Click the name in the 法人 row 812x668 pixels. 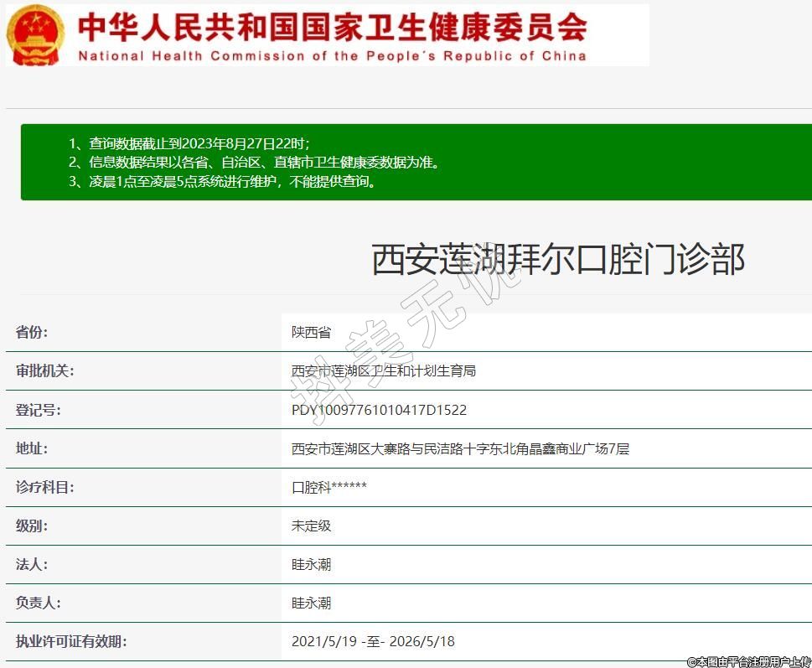point(311,564)
